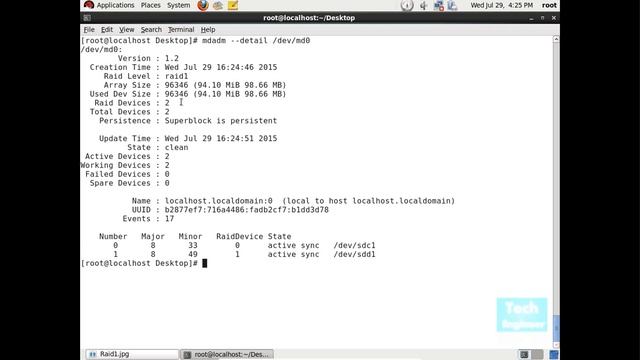The height and width of the screenshot is (360, 640).
Task: Open the terminal Help menu
Action: click(208, 29)
